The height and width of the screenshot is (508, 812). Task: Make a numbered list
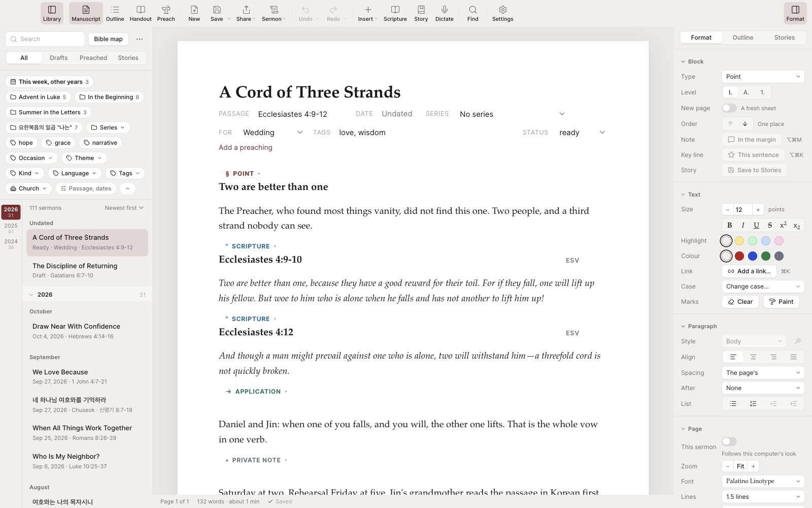[753, 404]
